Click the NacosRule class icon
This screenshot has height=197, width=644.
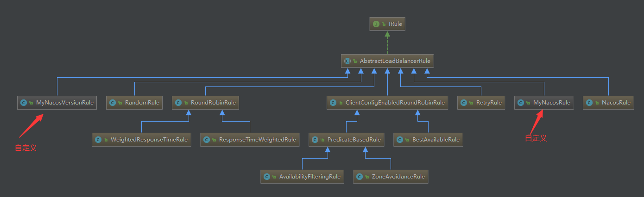click(589, 102)
